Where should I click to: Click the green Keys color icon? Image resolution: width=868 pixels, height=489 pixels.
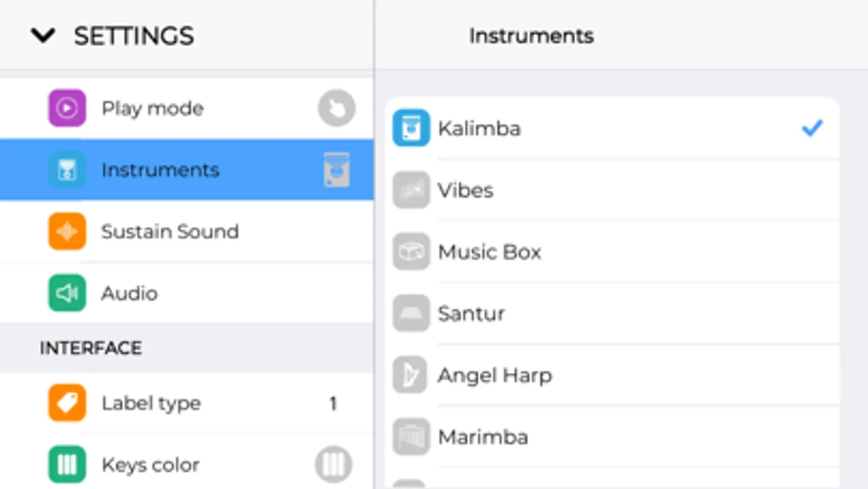[67, 465]
